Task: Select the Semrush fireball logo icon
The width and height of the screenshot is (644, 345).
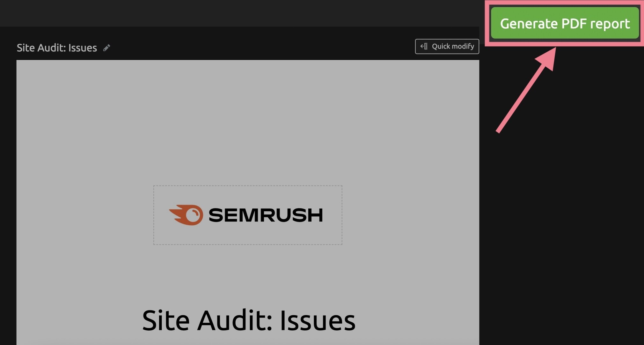Action: (x=186, y=215)
